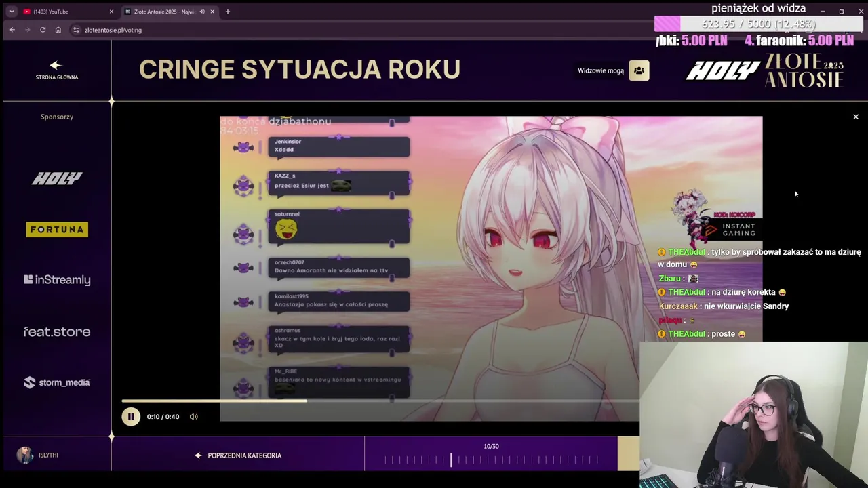This screenshot has width=868, height=488.
Task: Click the address bar URL zloteantosie.pl/voting
Action: tap(113, 30)
